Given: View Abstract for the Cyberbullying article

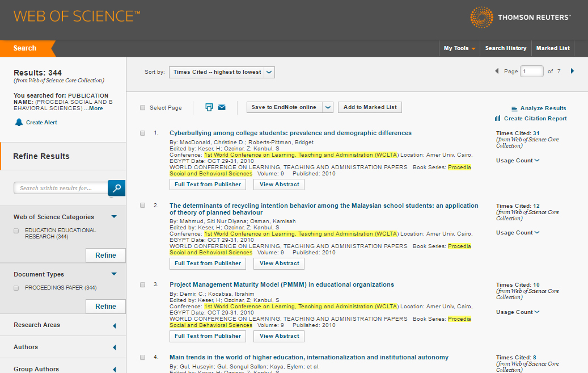Looking at the screenshot, I should (x=279, y=185).
